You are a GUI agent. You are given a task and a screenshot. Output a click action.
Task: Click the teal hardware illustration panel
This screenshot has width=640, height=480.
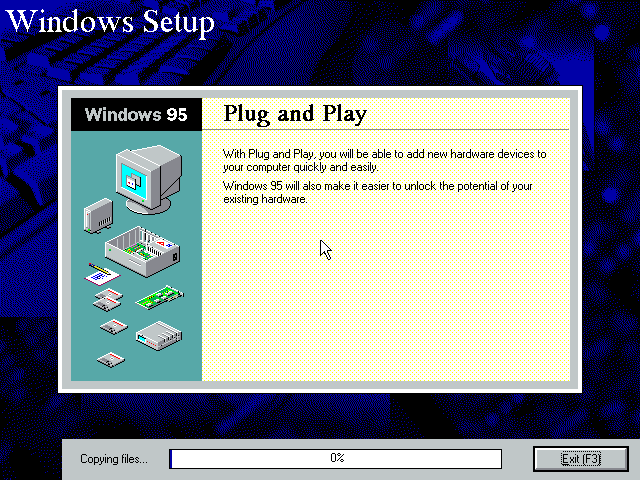(x=136, y=256)
